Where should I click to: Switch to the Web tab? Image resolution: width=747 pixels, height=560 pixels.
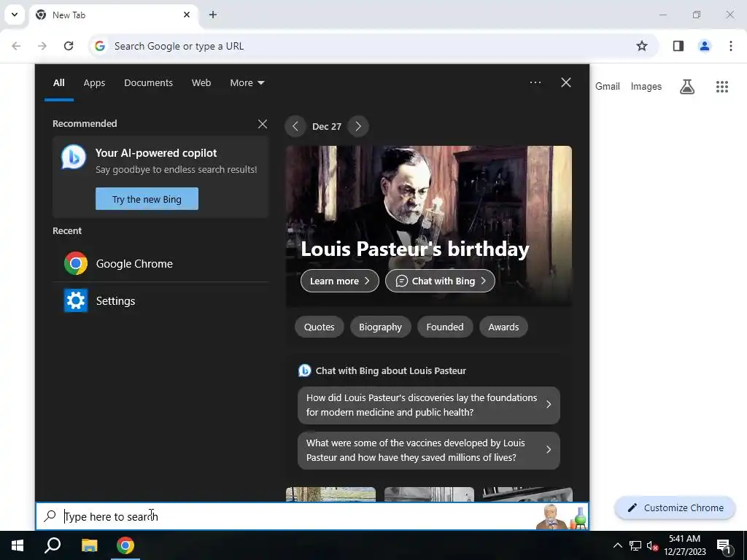(201, 83)
